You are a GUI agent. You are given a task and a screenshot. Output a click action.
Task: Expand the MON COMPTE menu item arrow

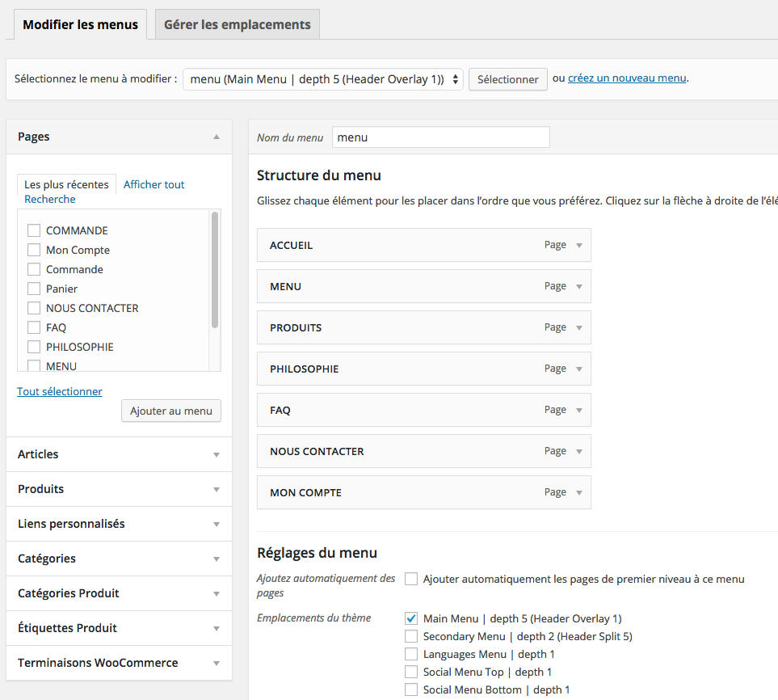pyautogui.click(x=579, y=492)
